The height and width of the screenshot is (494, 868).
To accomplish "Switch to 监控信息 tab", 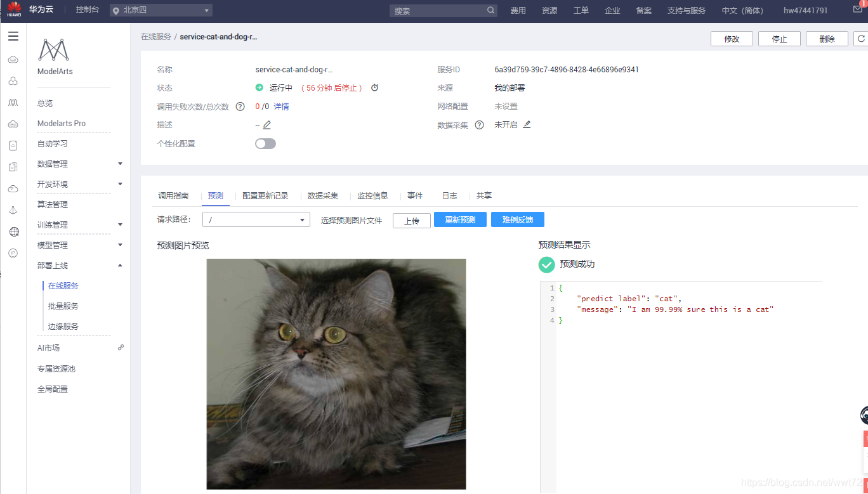I will click(372, 196).
